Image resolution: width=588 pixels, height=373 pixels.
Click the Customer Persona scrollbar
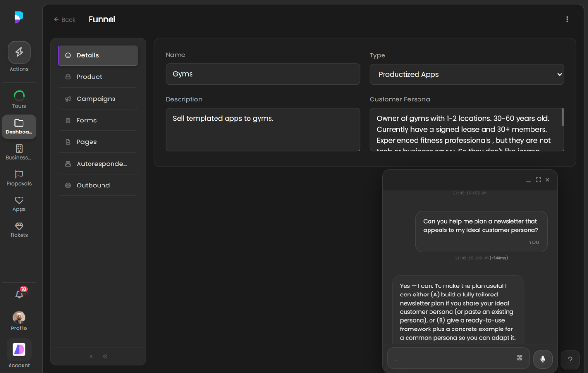[562, 118]
